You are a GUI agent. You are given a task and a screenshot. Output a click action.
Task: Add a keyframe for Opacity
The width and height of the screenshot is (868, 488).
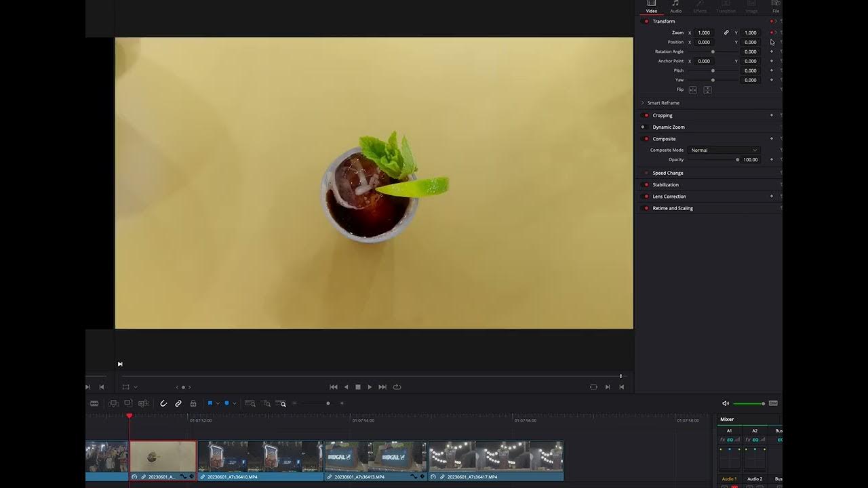[772, 160]
